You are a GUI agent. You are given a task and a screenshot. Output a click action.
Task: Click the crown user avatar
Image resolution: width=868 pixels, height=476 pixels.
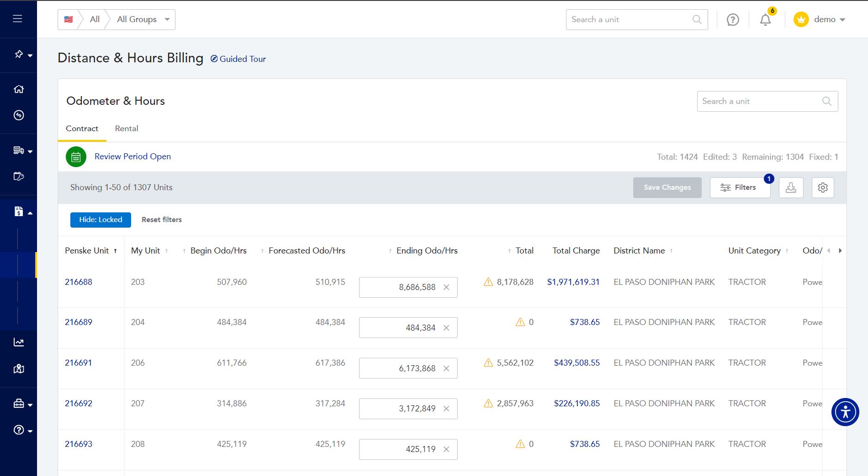(x=801, y=19)
